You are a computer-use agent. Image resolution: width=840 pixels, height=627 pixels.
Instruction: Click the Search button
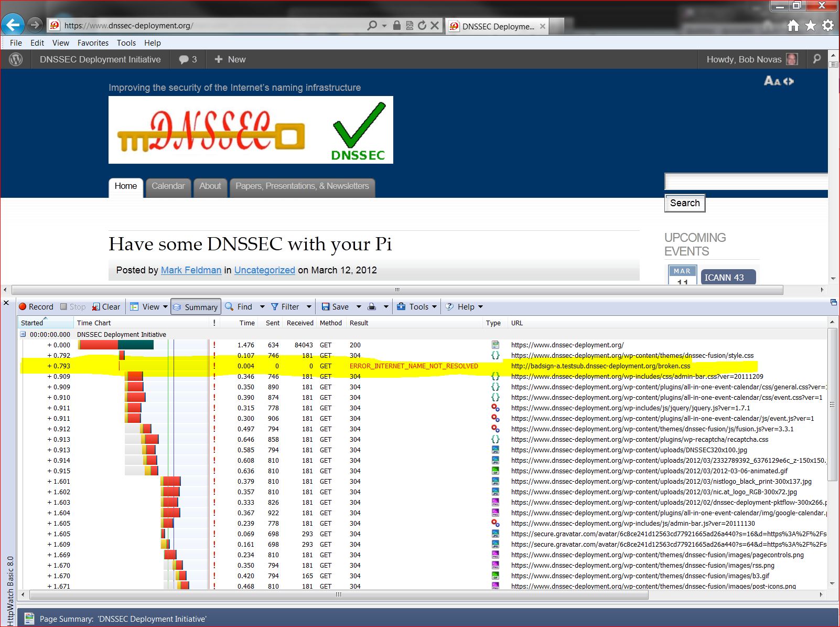tap(685, 203)
